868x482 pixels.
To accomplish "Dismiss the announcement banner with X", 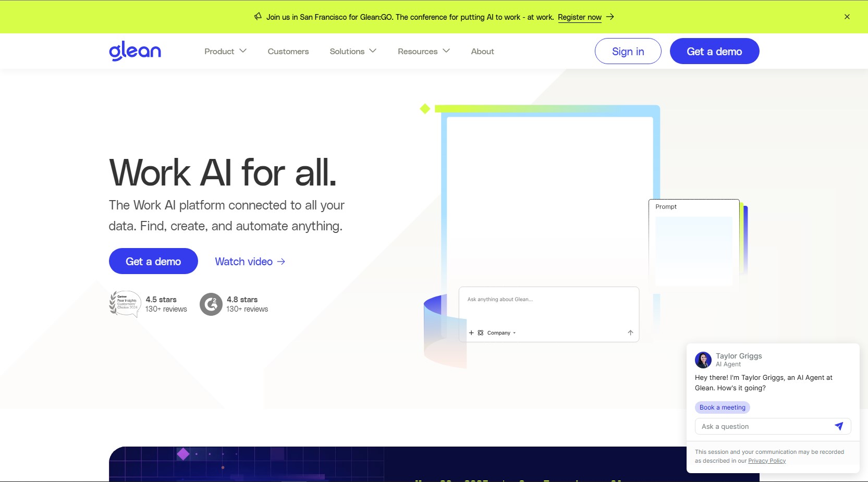I will point(847,17).
